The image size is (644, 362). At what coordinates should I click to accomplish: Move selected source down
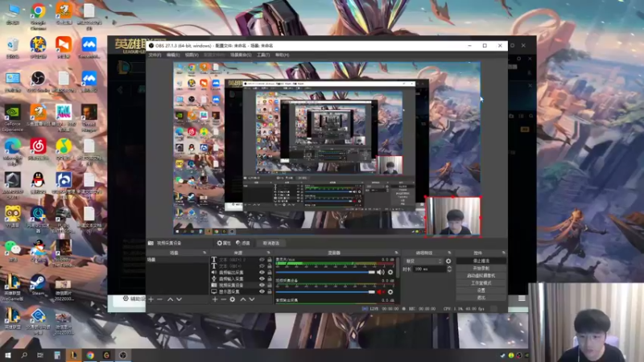[x=252, y=299]
